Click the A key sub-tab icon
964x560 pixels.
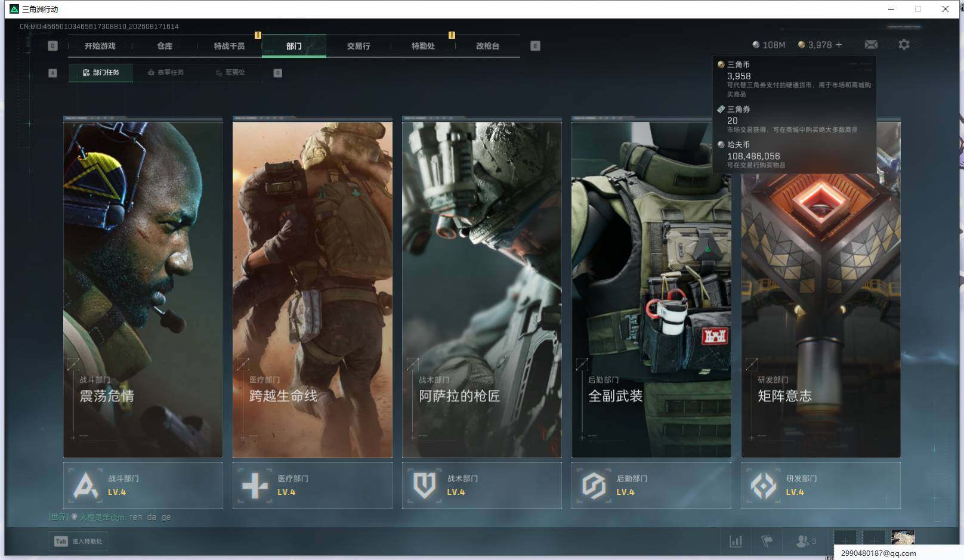(x=52, y=73)
